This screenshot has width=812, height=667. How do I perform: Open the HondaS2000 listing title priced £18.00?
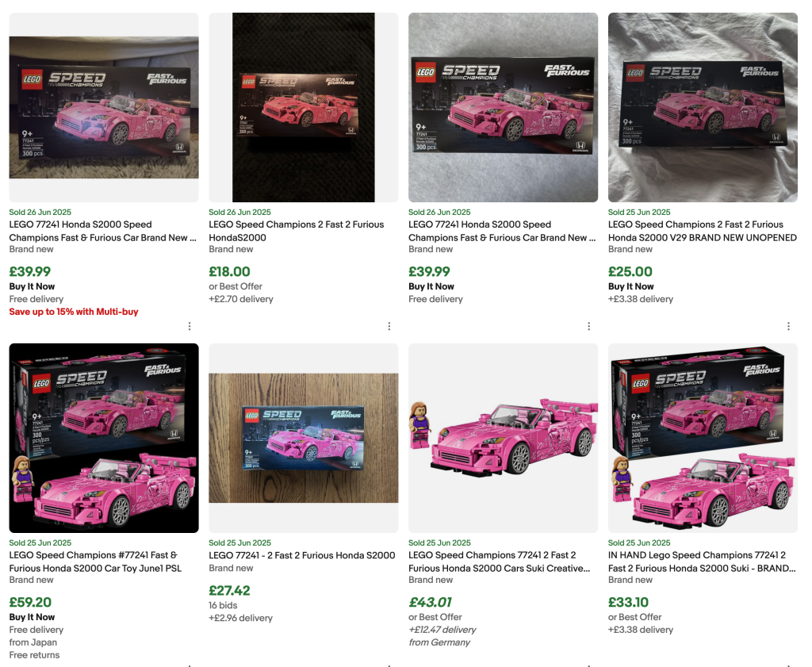[x=296, y=231]
